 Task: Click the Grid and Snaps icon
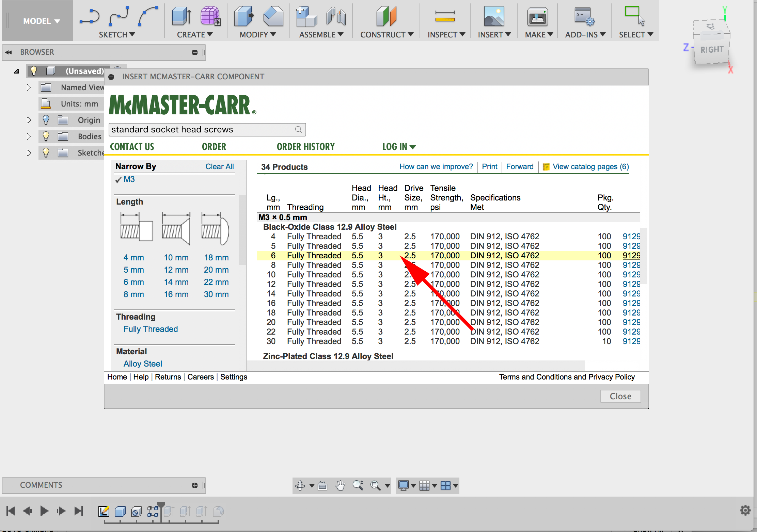[424, 485]
